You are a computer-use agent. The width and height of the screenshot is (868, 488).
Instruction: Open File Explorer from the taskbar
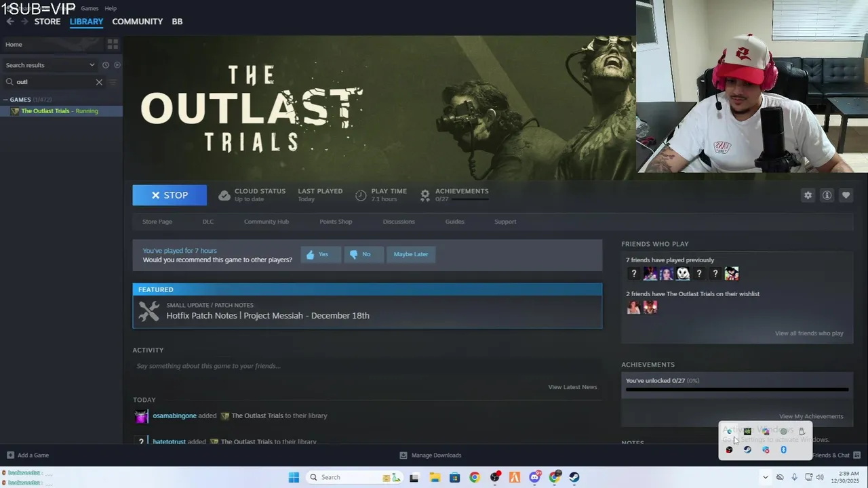(x=435, y=477)
